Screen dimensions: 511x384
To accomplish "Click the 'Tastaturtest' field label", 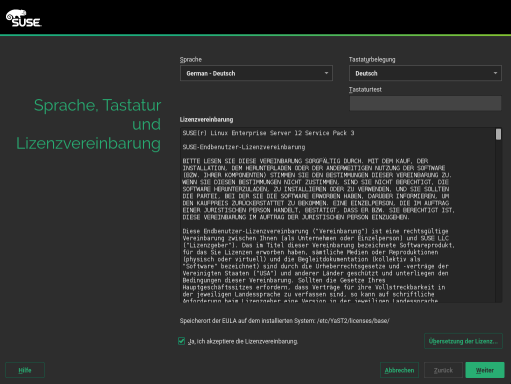I will tap(365, 90).
